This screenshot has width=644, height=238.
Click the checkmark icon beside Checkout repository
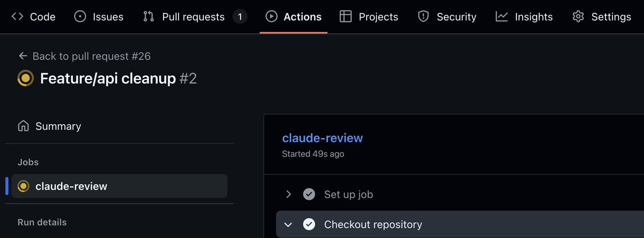[x=309, y=224]
